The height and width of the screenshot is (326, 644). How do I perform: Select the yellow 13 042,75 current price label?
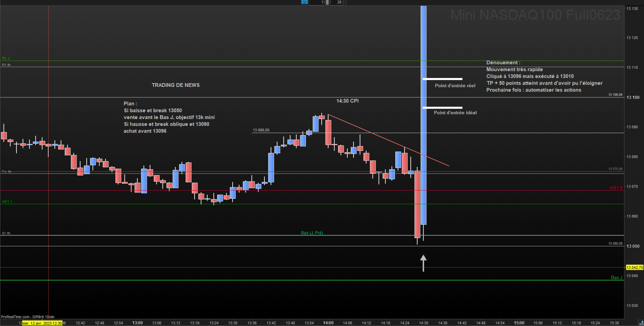point(634,267)
